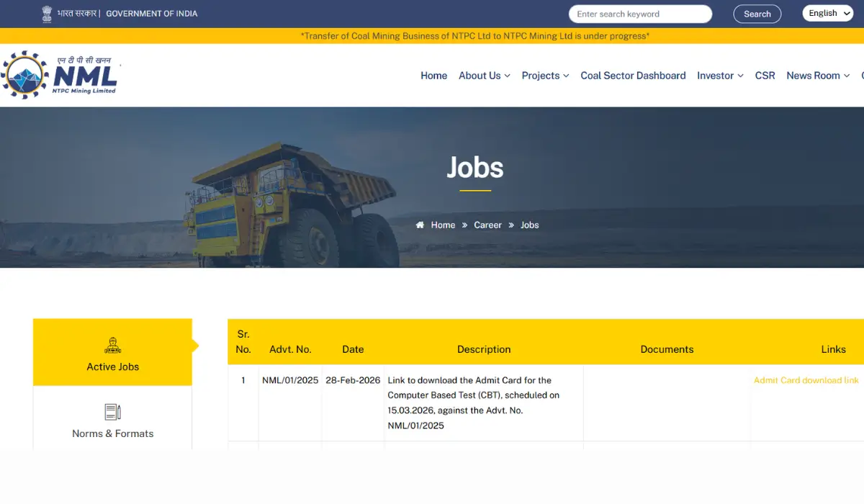Click the home icon in the breadcrumb

point(421,225)
